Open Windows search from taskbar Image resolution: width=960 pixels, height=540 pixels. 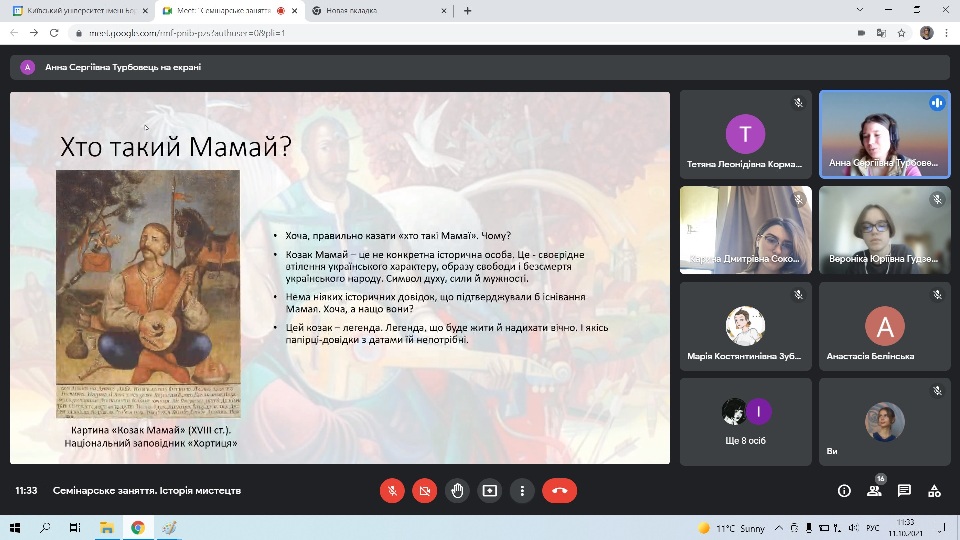click(45, 528)
